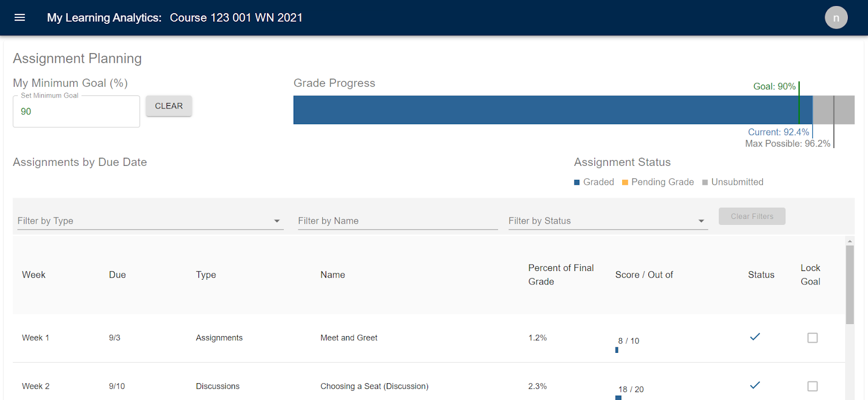Click the Choosing a Seat graded checkmark
Image resolution: width=868 pixels, height=400 pixels.
coord(755,385)
